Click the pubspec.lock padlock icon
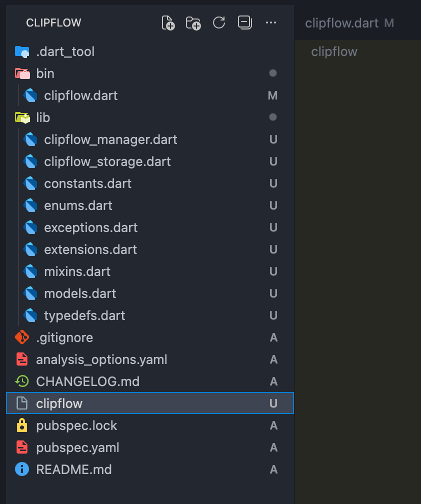The height and width of the screenshot is (504, 421). (22, 425)
